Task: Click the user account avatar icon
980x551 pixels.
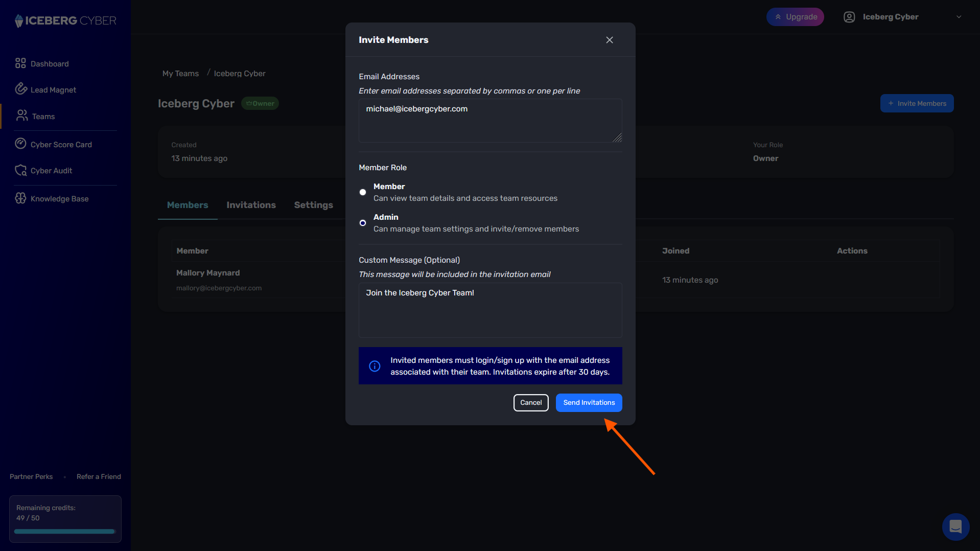Action: 849,17
